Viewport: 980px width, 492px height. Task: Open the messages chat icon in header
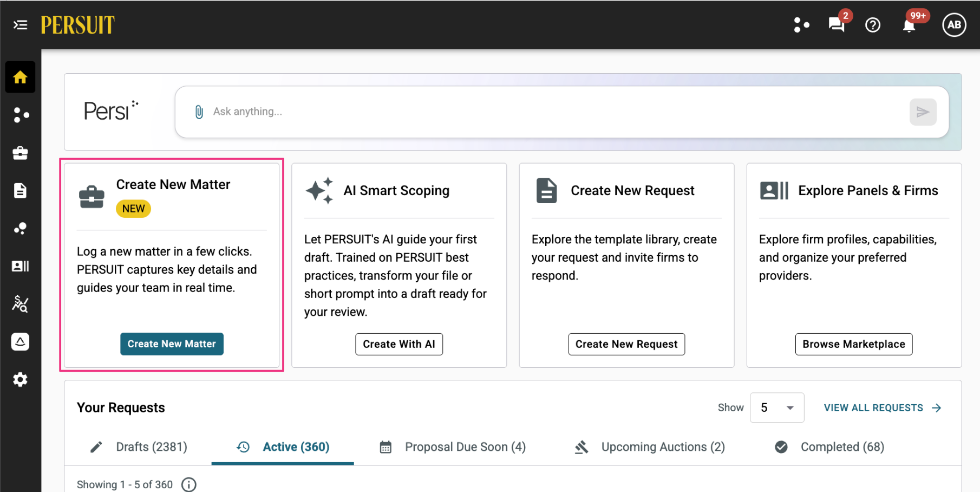[837, 25]
